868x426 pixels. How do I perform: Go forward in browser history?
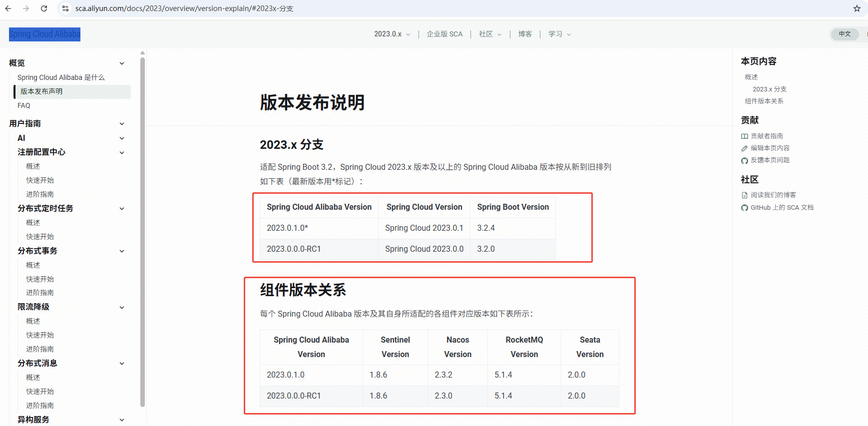point(26,8)
